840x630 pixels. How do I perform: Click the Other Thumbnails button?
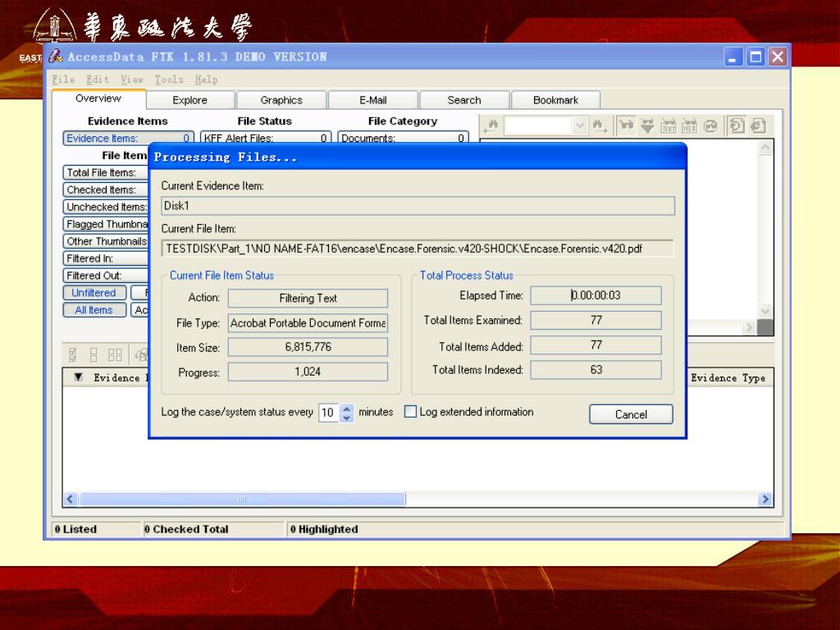106,241
